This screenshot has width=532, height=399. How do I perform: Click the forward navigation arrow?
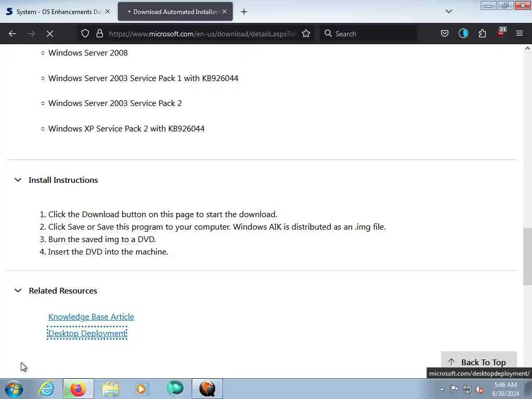pos(31,34)
